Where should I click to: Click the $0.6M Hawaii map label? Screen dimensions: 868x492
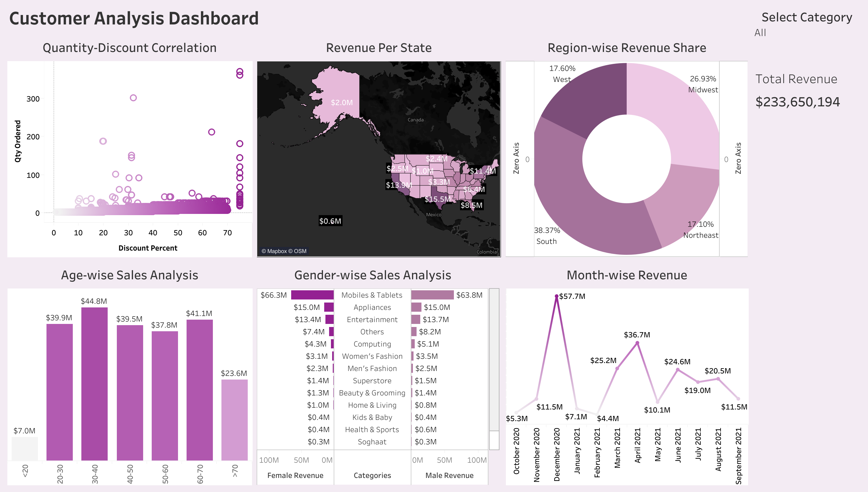(x=330, y=221)
